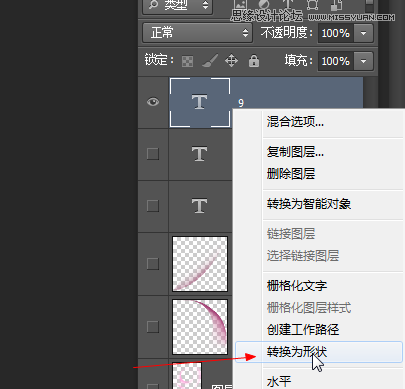The width and height of the screenshot is (405, 389).
Task: Click the layer name 9
Action: click(x=241, y=103)
